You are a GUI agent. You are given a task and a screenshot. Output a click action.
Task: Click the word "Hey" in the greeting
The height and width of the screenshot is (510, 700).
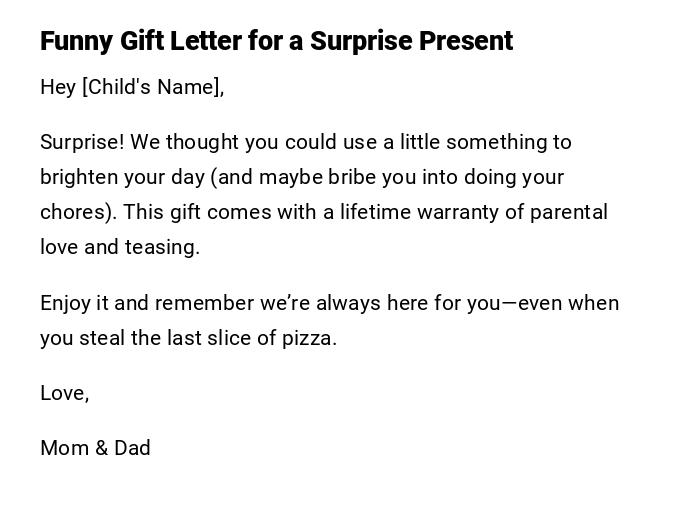coord(58,87)
